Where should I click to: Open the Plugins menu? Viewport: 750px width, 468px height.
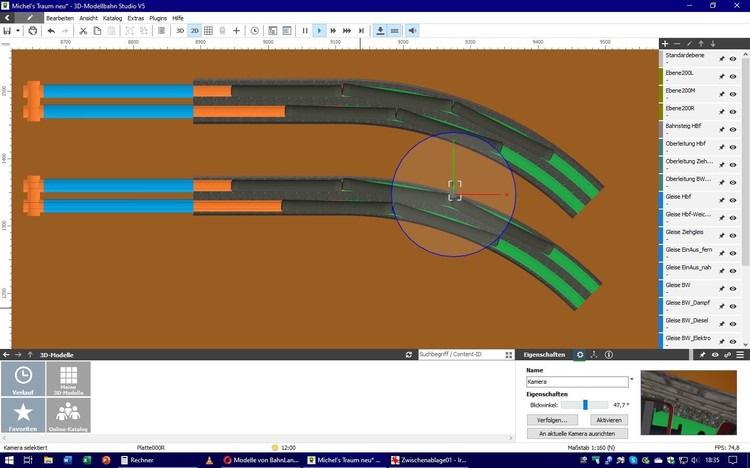pos(158,18)
